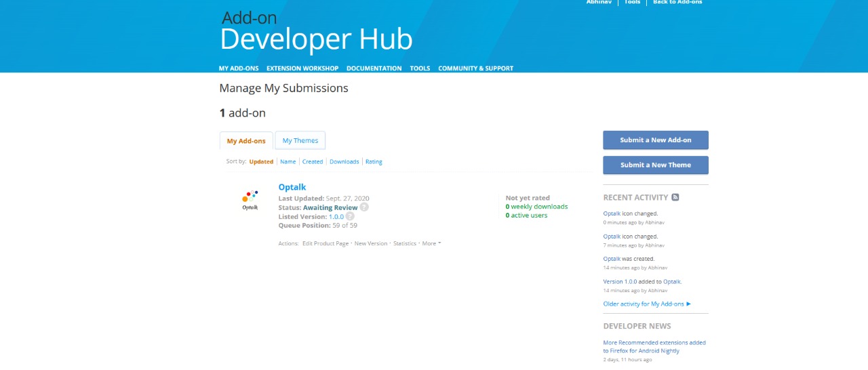The image size is (868, 370).
Task: Sort add-ons by Updated
Action: (x=261, y=162)
